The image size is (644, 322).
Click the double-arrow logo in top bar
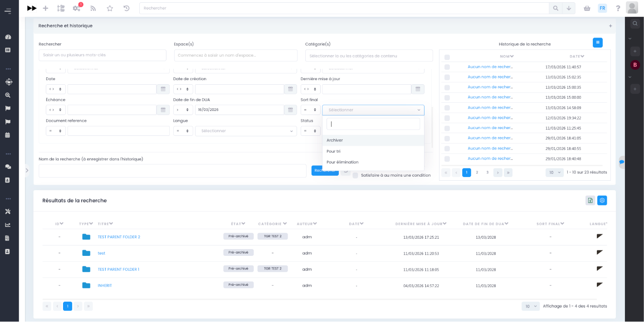click(32, 8)
